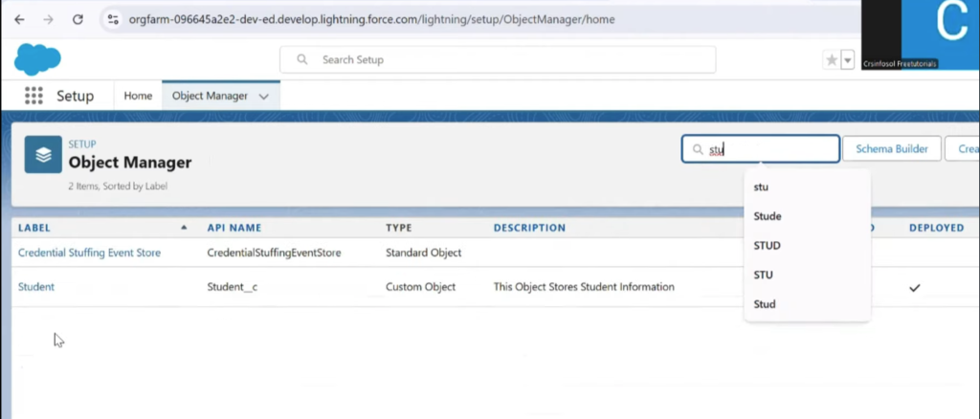Open the Student custom object link
This screenshot has height=419, width=980.
(36, 287)
